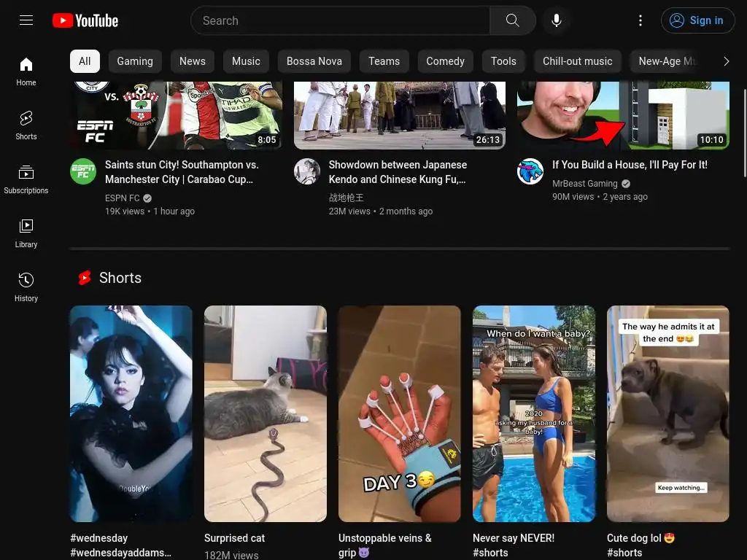The height and width of the screenshot is (560, 747).
Task: Open History in sidebar
Action: click(26, 287)
